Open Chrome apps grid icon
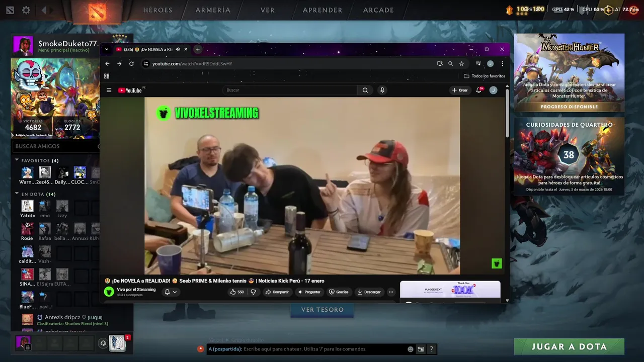644x362 pixels. (x=107, y=76)
